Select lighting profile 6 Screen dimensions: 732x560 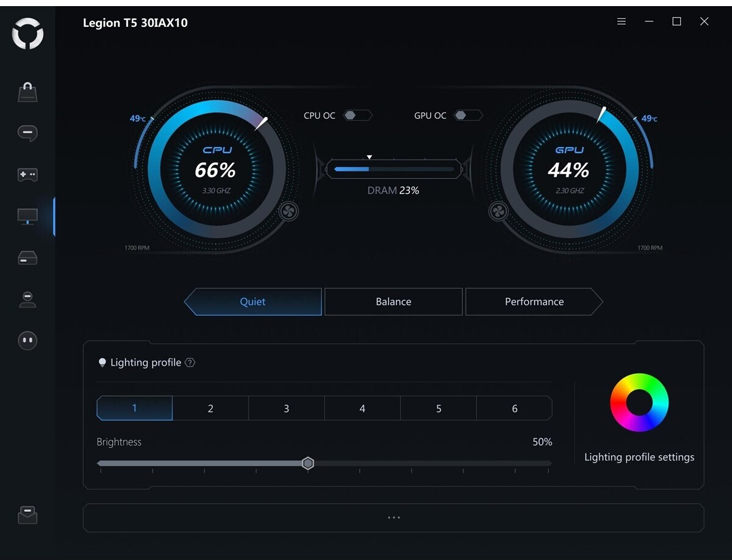(x=514, y=409)
